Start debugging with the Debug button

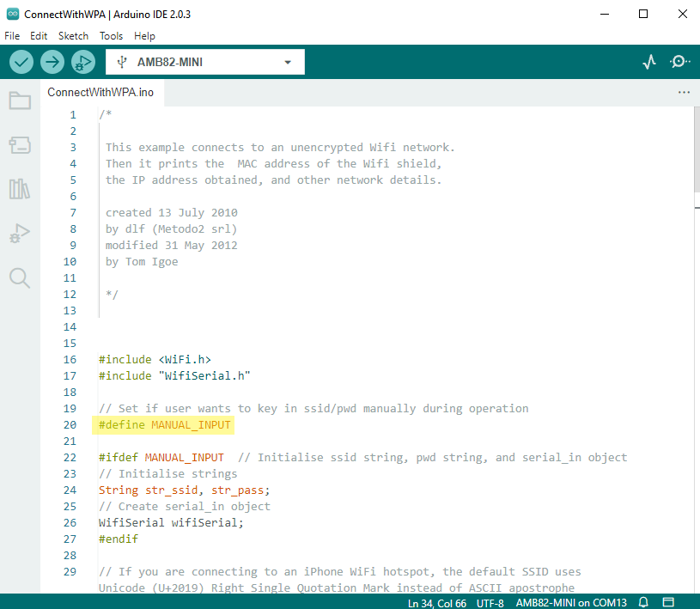(x=83, y=62)
